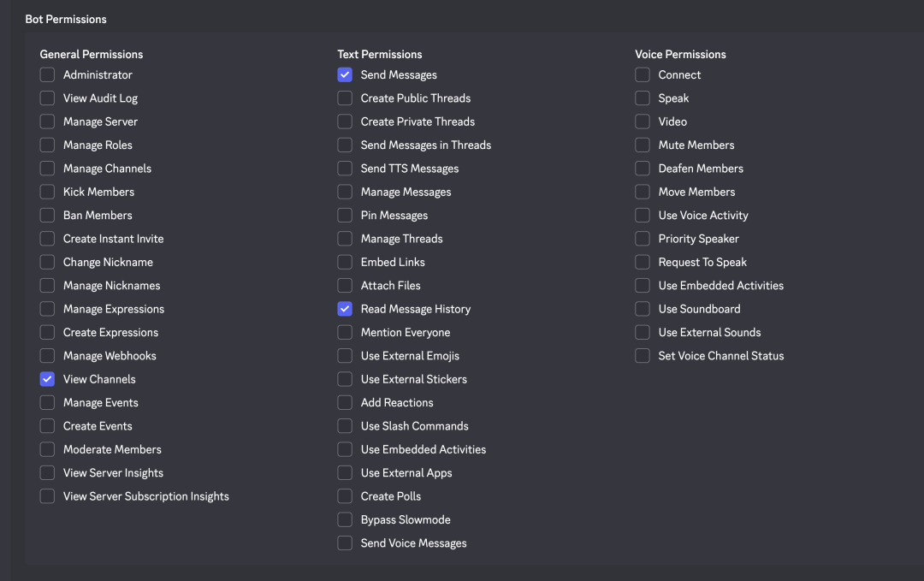The height and width of the screenshot is (581, 924).
Task: Disable the View Channels checkbox
Action: (47, 379)
